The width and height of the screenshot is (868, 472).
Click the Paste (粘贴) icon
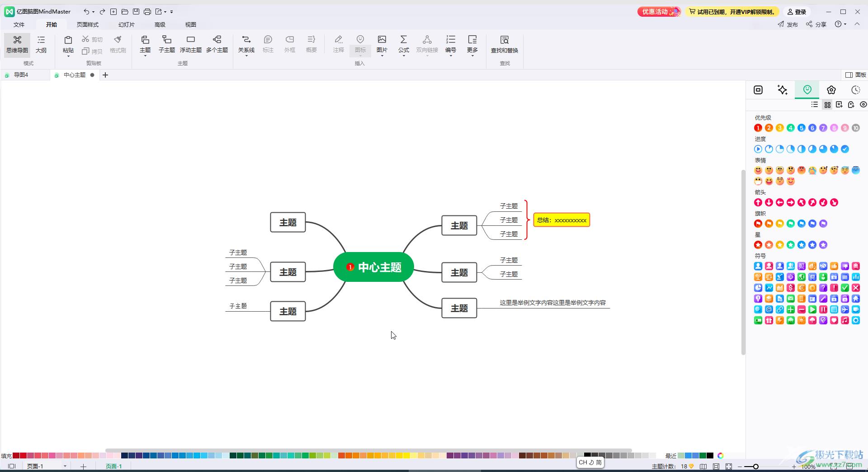click(68, 40)
